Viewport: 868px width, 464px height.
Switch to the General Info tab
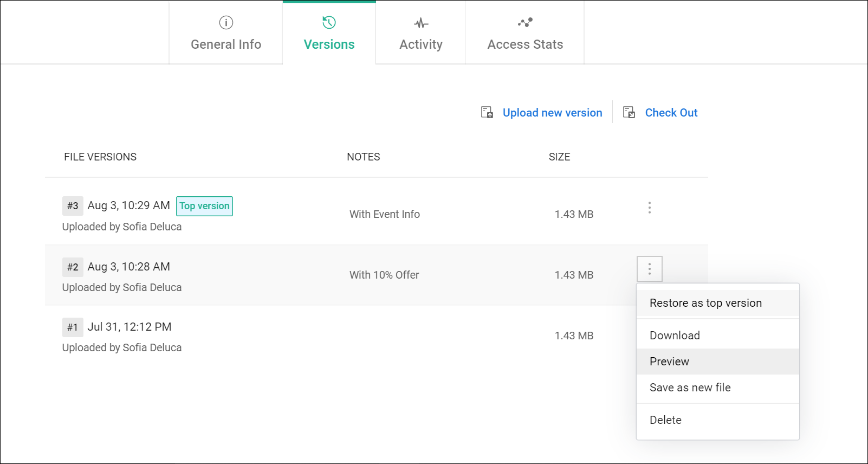(x=226, y=44)
